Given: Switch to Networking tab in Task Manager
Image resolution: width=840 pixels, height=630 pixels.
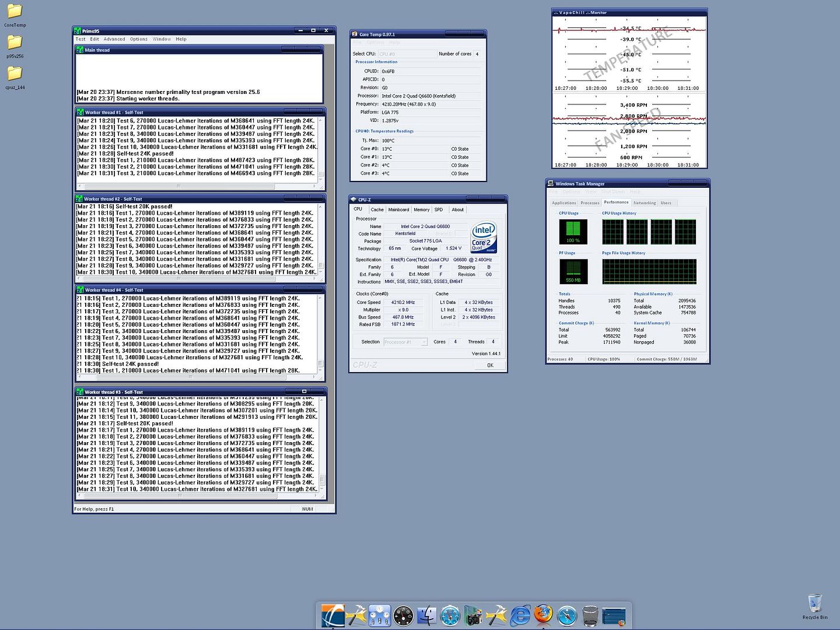Looking at the screenshot, I should [x=645, y=203].
